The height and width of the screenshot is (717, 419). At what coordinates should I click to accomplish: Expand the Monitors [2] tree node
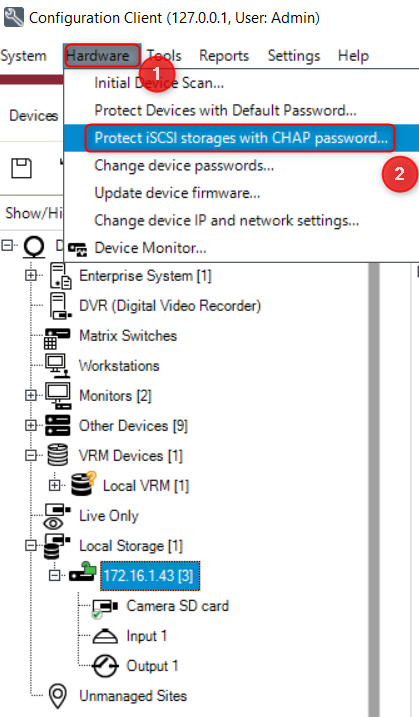click(31, 395)
